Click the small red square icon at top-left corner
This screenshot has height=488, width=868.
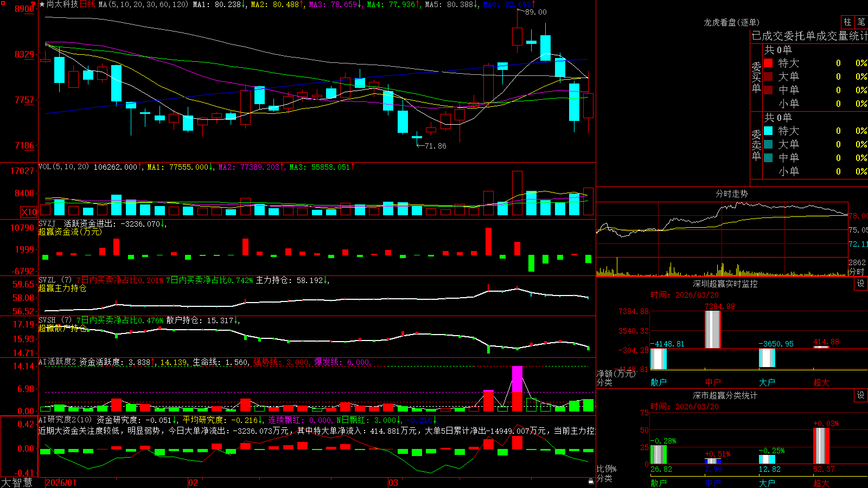click(x=2, y=2)
